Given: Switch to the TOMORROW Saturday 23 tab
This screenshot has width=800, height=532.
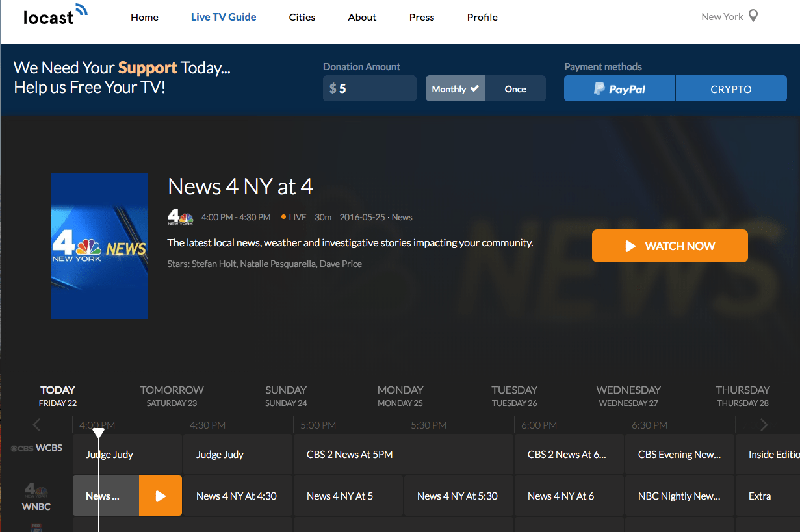Looking at the screenshot, I should coord(172,396).
